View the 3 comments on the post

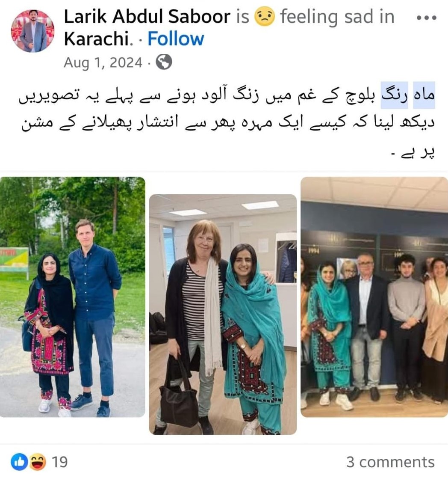[390, 462]
